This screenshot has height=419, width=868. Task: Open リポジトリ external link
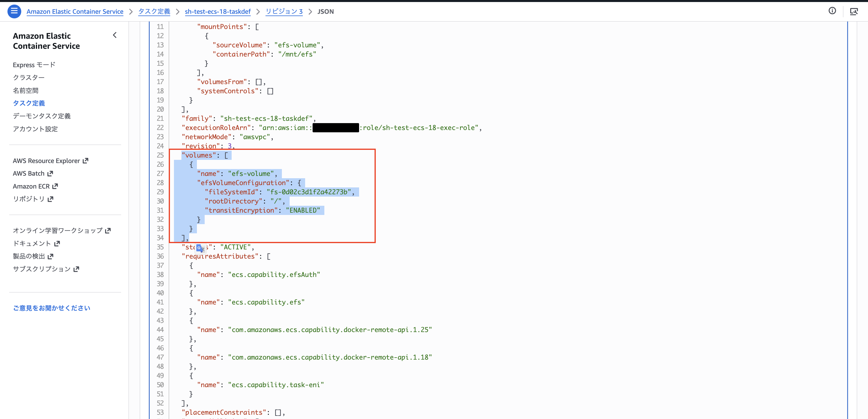click(33, 199)
